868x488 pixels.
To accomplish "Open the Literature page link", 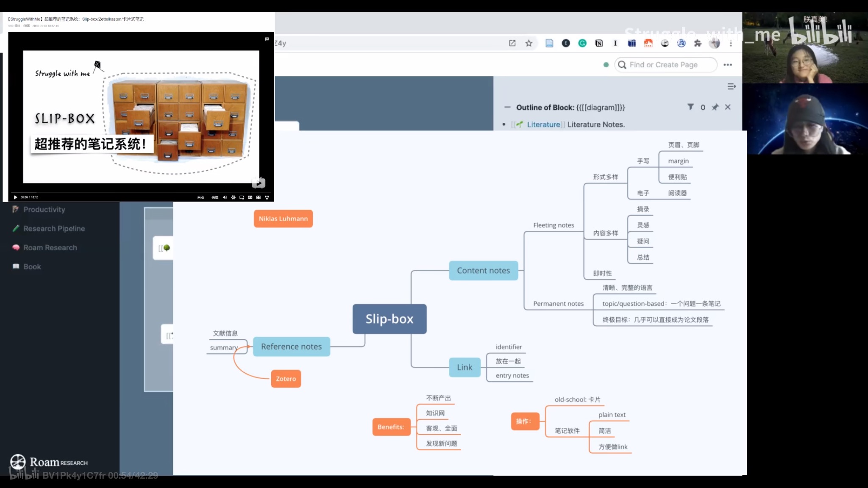I will pos(543,125).
